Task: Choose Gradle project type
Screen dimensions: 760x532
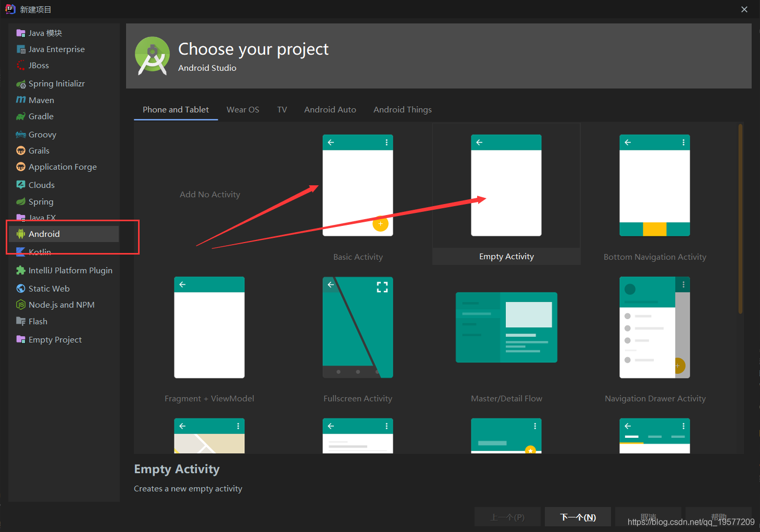Action: pos(41,117)
